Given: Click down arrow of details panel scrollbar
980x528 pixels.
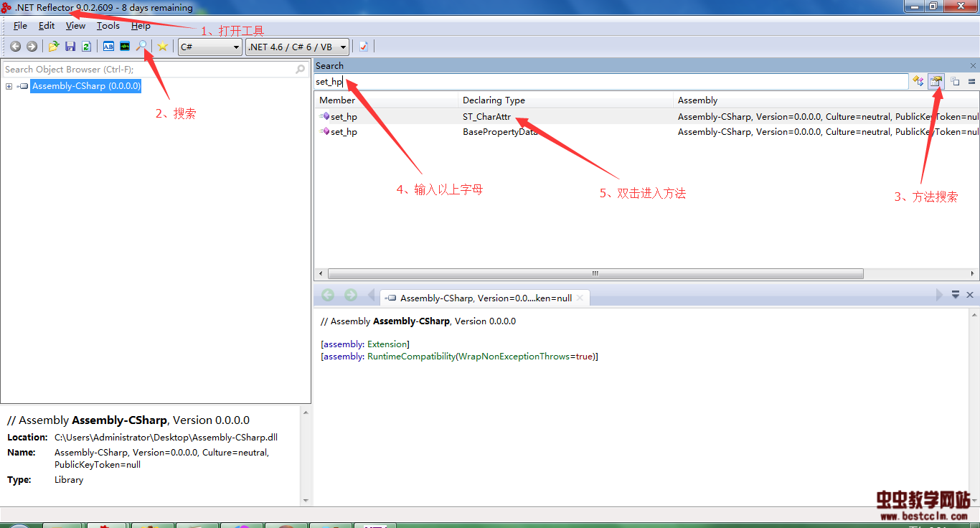Looking at the screenshot, I should (306, 501).
